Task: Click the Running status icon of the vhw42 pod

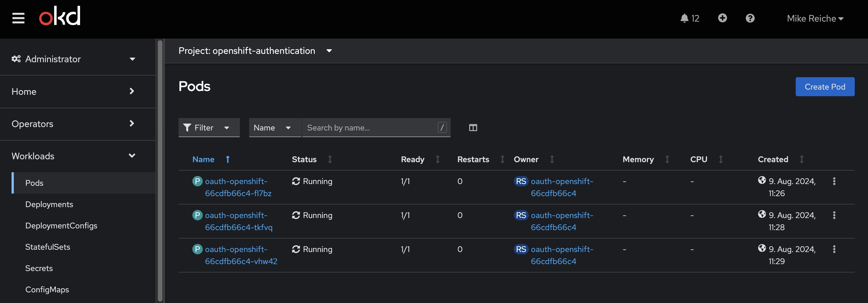Action: [296, 249]
